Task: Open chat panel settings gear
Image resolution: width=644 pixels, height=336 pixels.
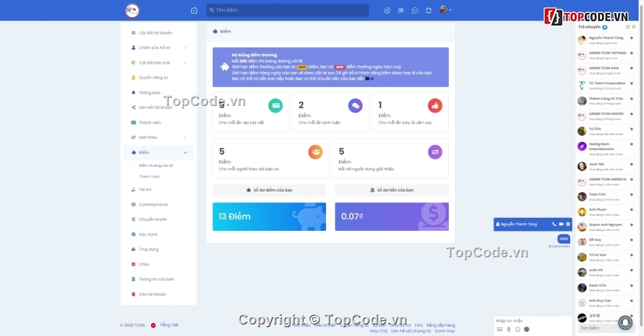Action: [634, 26]
